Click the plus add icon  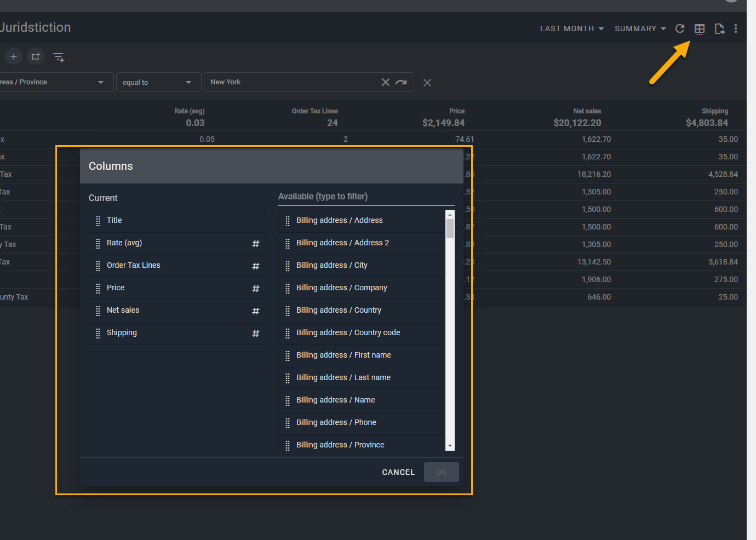coord(14,56)
